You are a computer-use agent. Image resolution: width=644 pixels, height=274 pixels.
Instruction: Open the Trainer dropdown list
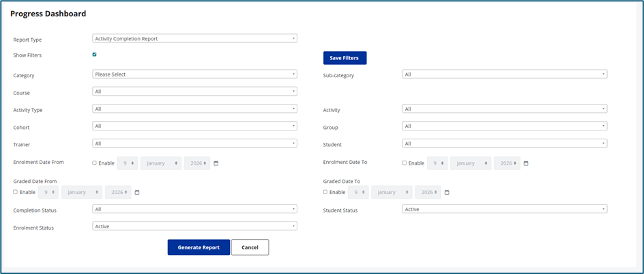pos(194,143)
